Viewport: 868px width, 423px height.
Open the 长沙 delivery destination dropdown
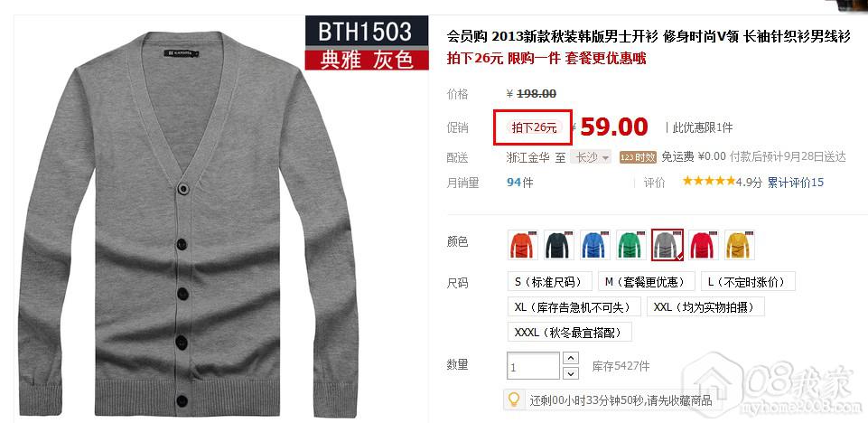pyautogui.click(x=592, y=157)
